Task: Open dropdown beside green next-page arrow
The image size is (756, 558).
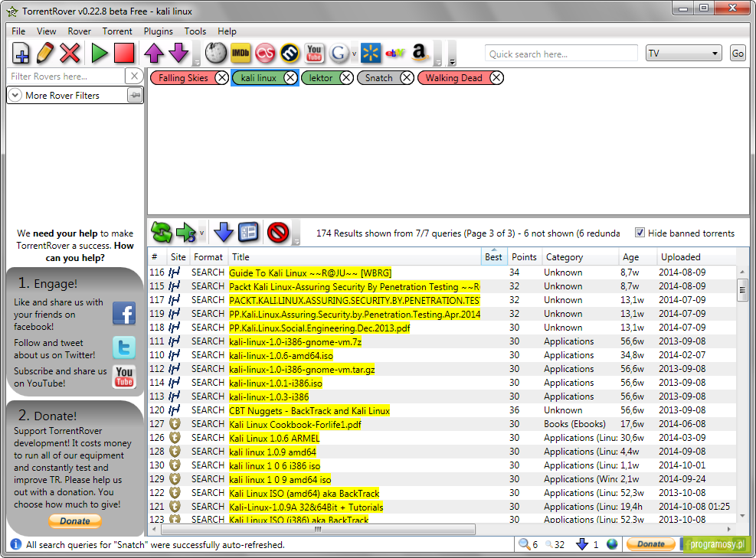Action: tap(202, 233)
